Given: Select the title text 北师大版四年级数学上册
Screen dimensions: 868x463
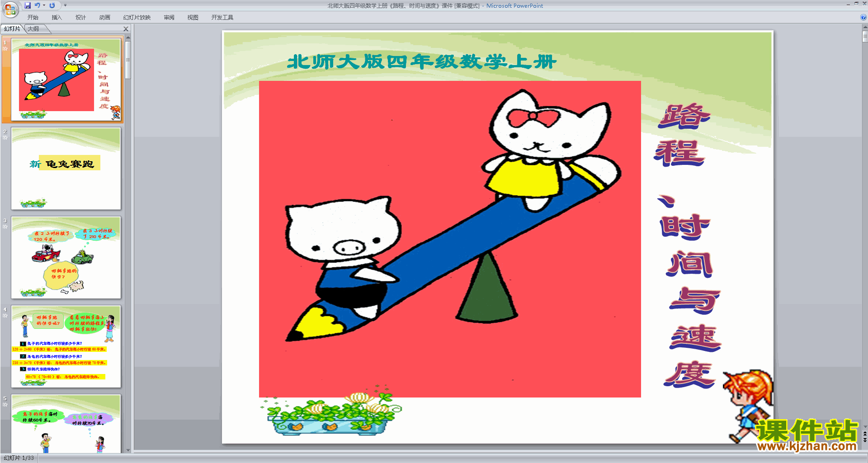Looking at the screenshot, I should click(x=421, y=62).
